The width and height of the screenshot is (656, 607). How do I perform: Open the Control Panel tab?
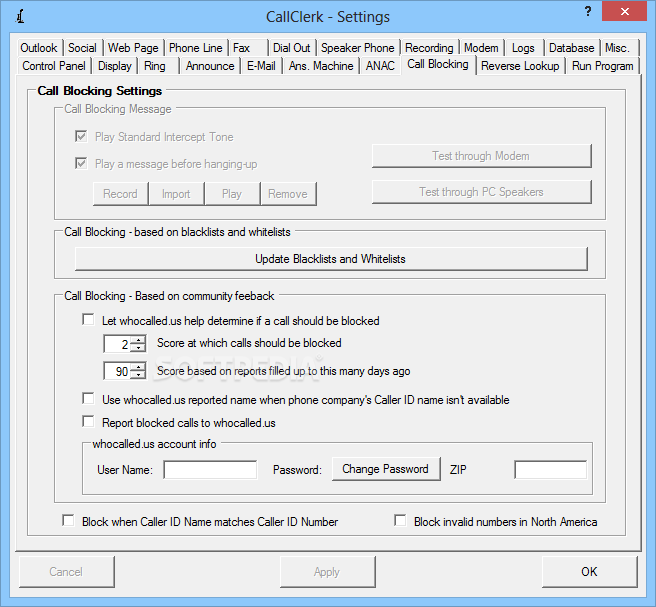pyautogui.click(x=54, y=66)
